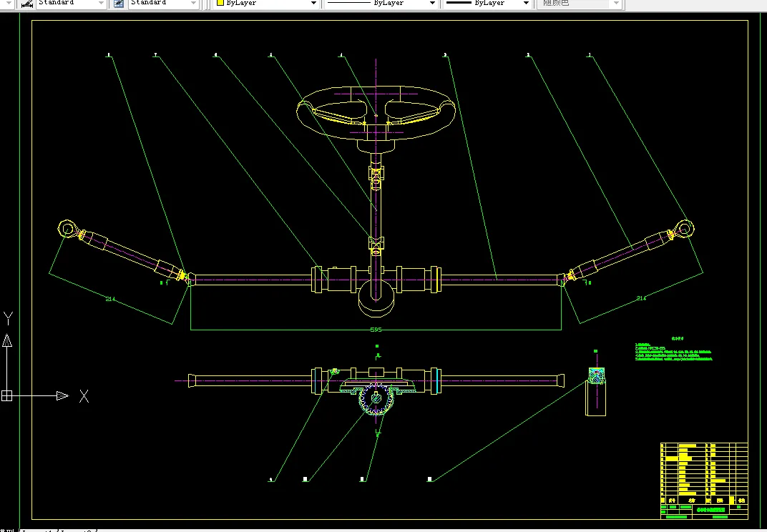Select the green technical notes text block
This screenshot has width=767, height=532.
point(673,349)
